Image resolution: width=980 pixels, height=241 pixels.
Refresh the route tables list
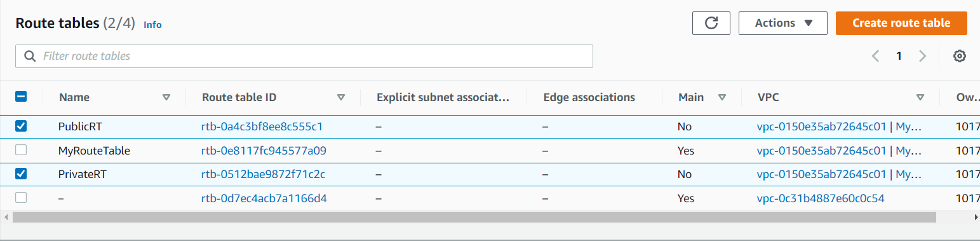711,23
